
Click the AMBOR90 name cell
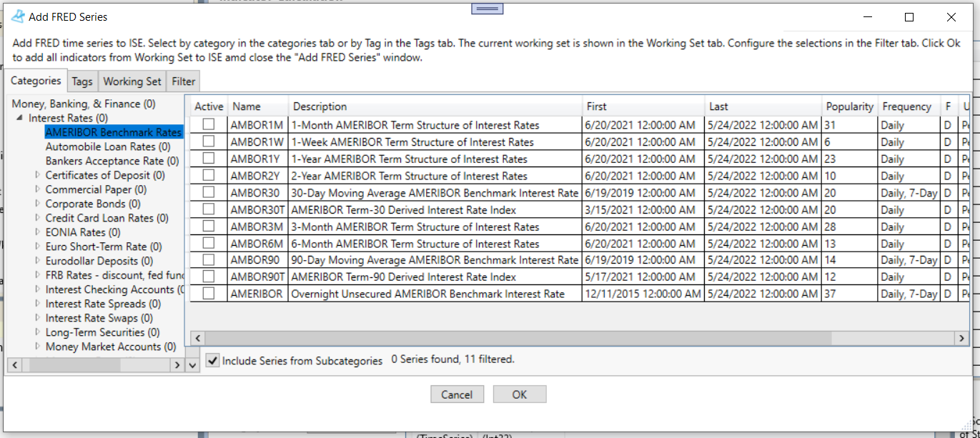coord(258,260)
